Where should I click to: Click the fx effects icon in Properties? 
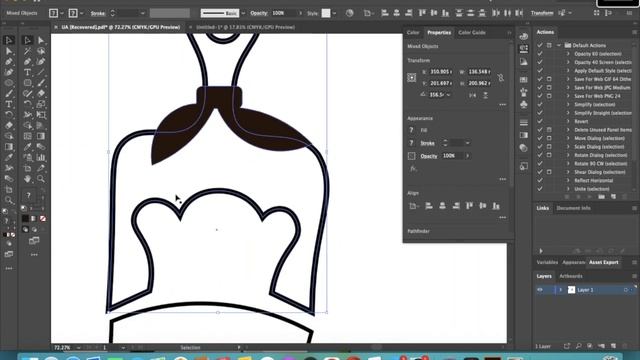coord(413,169)
